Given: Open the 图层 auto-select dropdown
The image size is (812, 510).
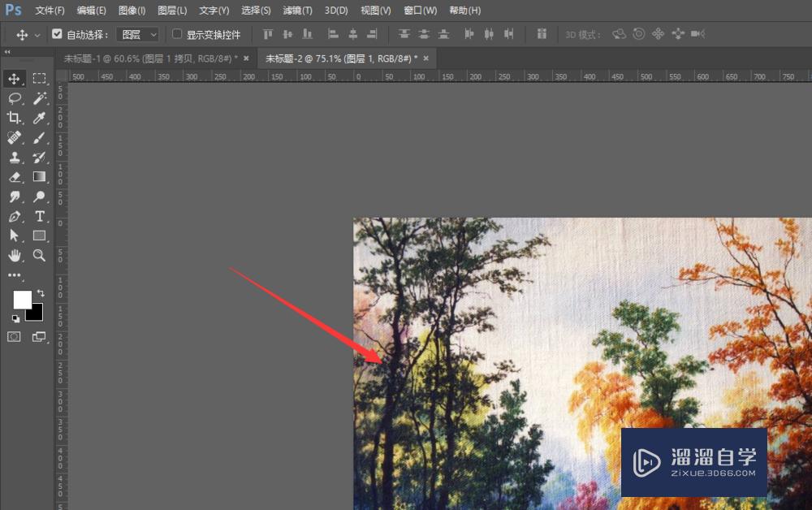Looking at the screenshot, I should pyautogui.click(x=137, y=35).
